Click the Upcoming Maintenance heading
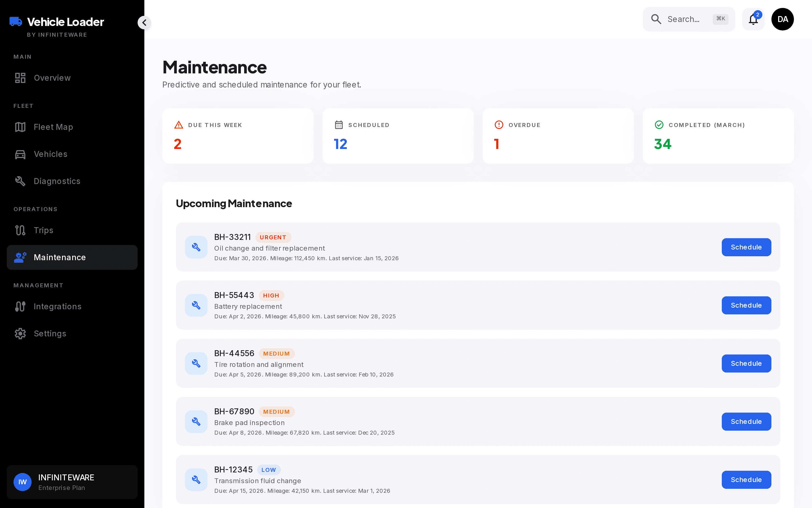 [x=234, y=203]
